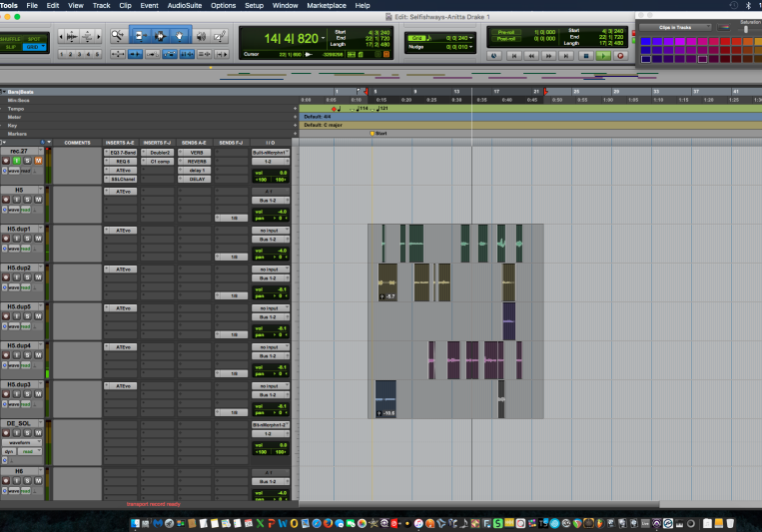Select the Trim tool
This screenshot has height=532, width=762.
pyautogui.click(x=141, y=36)
